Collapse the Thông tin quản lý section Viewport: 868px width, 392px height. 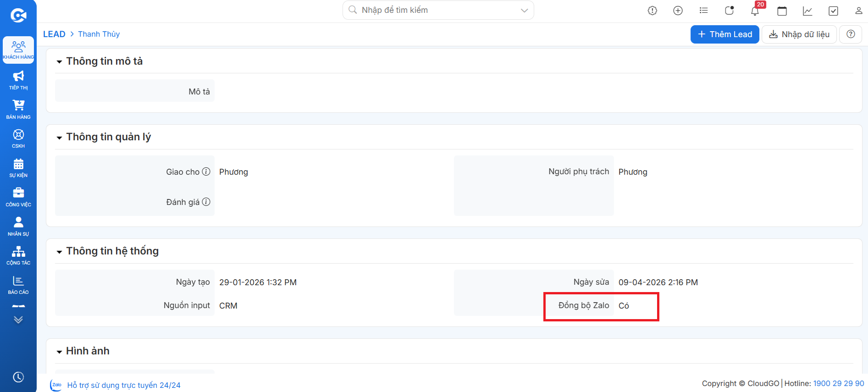coord(59,137)
